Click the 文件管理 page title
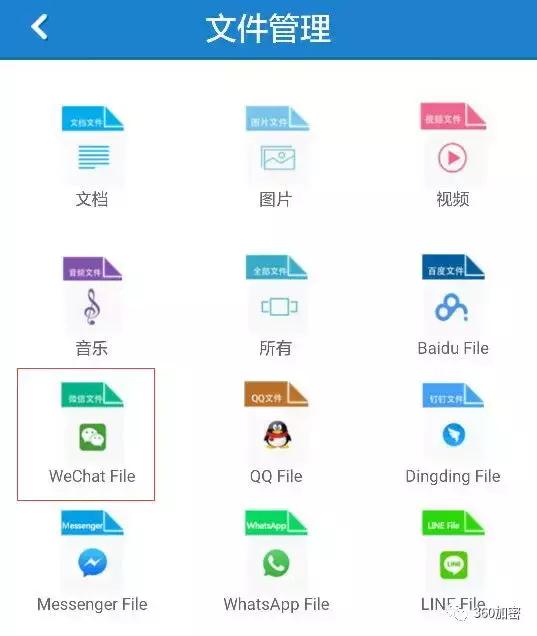Screen dimensions: 537x636 pos(268,28)
